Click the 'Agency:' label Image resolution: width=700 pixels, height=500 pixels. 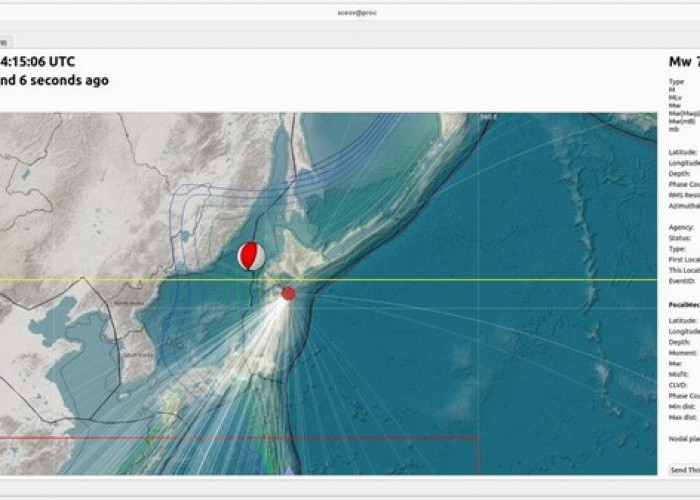[x=681, y=227]
